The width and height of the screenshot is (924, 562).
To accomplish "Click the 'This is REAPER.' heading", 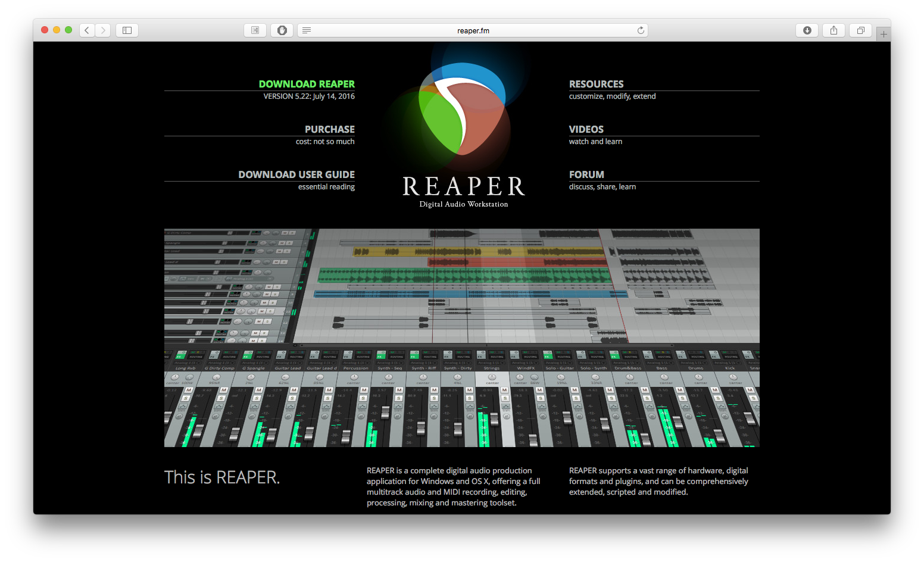I will click(x=222, y=477).
